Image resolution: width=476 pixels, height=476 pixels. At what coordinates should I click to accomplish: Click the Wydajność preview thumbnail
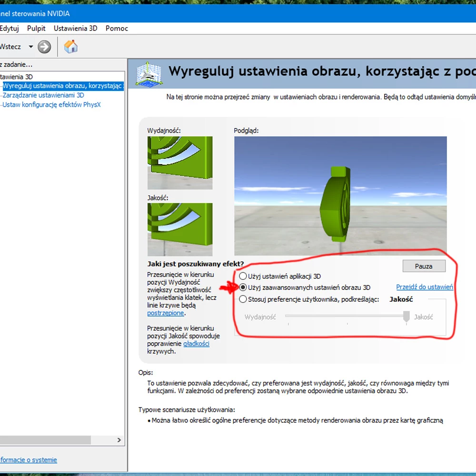tap(180, 163)
